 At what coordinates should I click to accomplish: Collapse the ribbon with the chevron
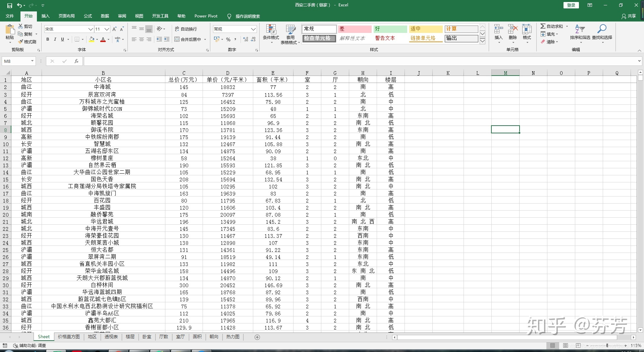click(x=639, y=50)
